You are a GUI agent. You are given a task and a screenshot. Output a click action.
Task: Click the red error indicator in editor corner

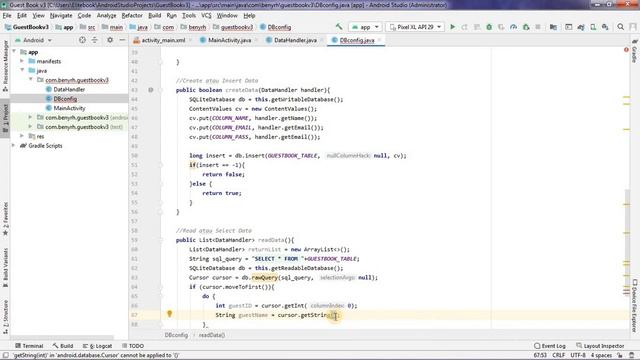click(626, 50)
